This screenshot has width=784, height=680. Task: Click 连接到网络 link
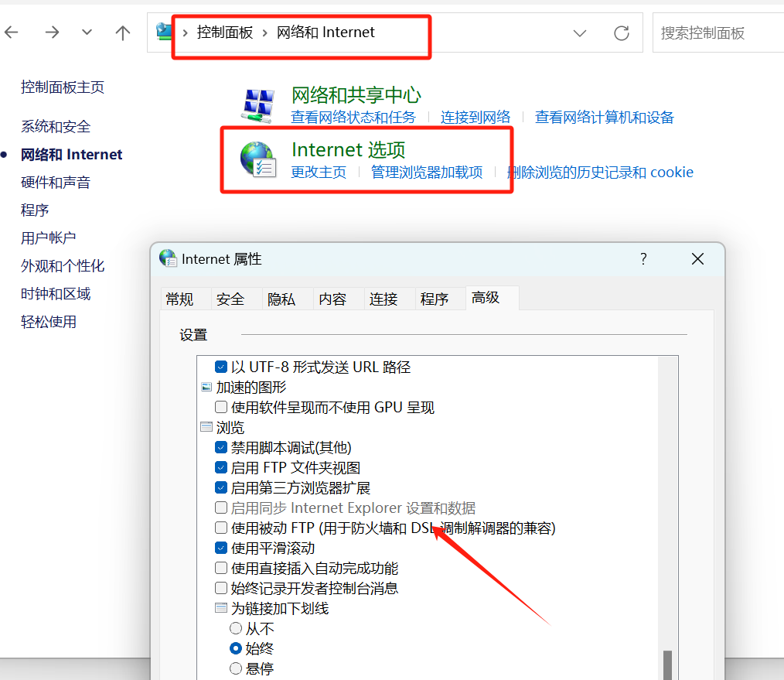point(475,117)
